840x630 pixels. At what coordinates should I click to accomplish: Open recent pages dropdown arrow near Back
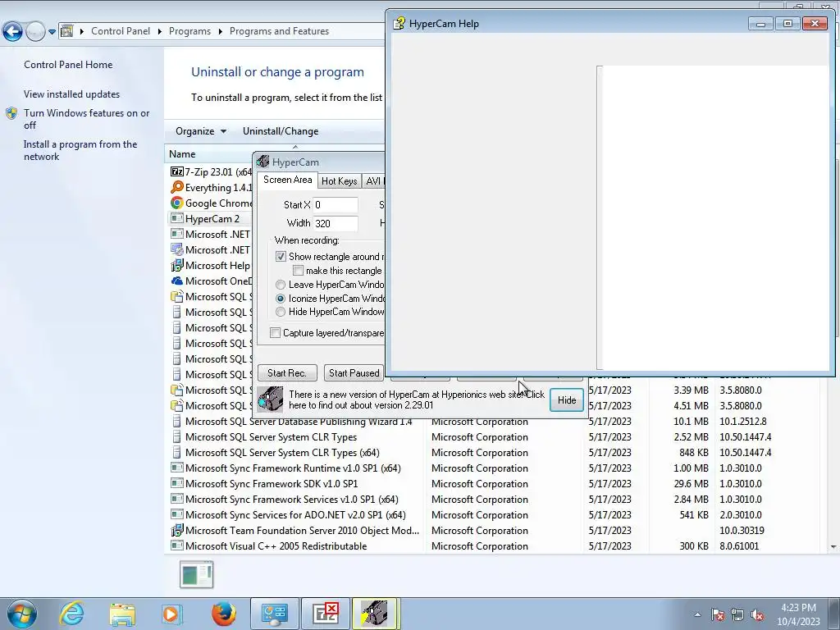pos(52,32)
